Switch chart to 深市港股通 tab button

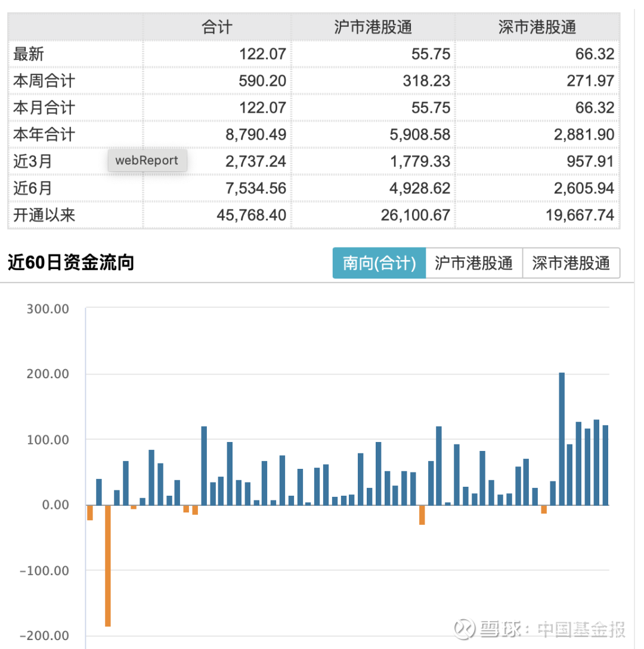point(571,263)
